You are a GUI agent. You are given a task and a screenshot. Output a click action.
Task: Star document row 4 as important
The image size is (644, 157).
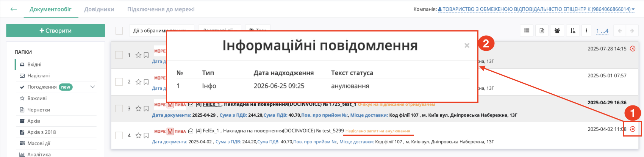138,135
